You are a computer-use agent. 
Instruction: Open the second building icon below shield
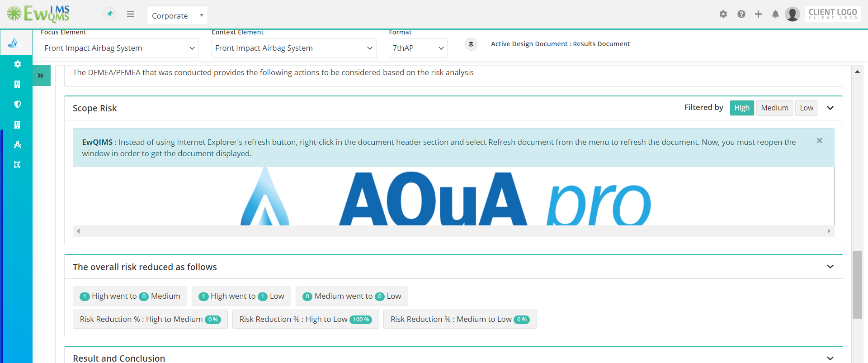[17, 124]
